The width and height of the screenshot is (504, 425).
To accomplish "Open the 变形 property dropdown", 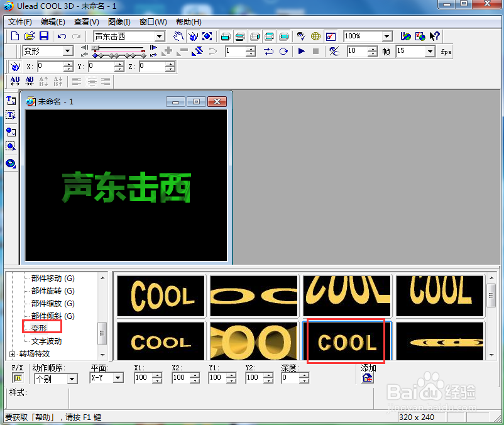I will click(67, 51).
